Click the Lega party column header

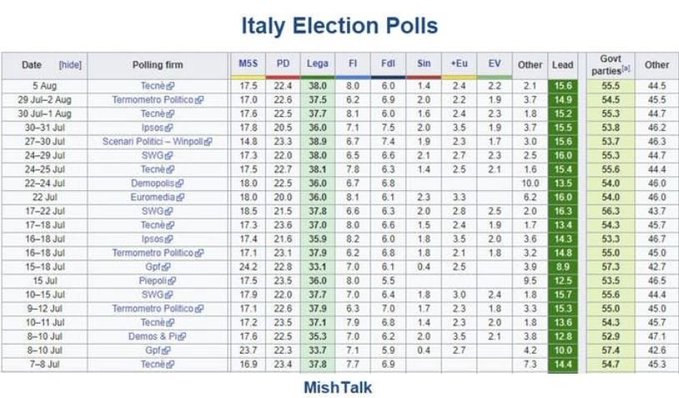(317, 63)
